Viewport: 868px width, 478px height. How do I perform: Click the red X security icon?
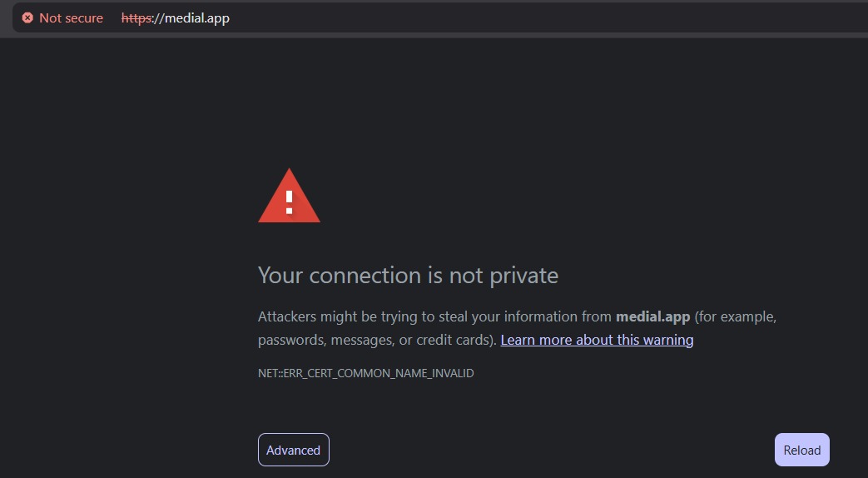click(27, 18)
